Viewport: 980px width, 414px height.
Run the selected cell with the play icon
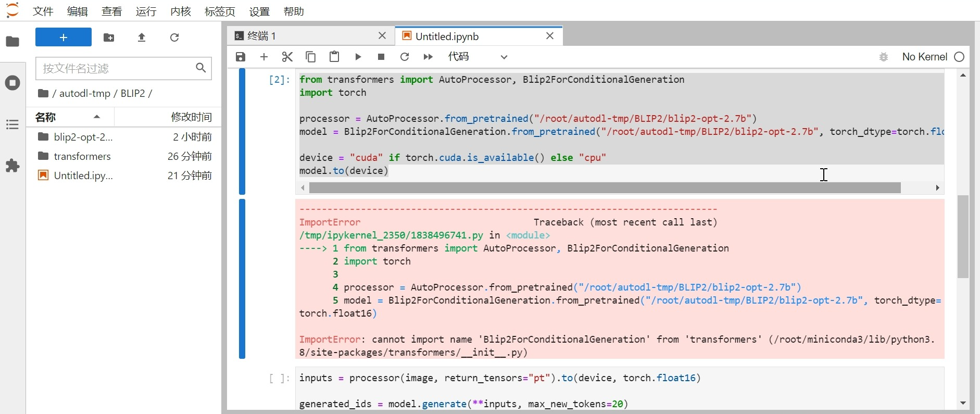358,57
